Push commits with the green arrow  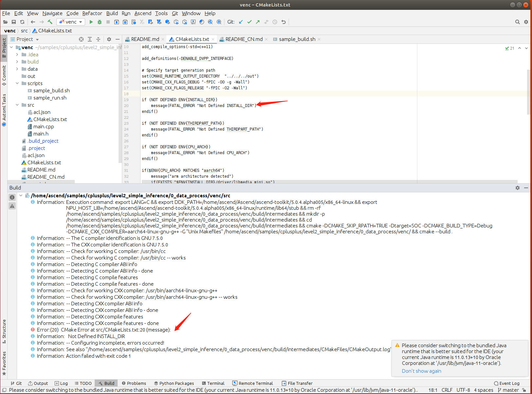258,22
